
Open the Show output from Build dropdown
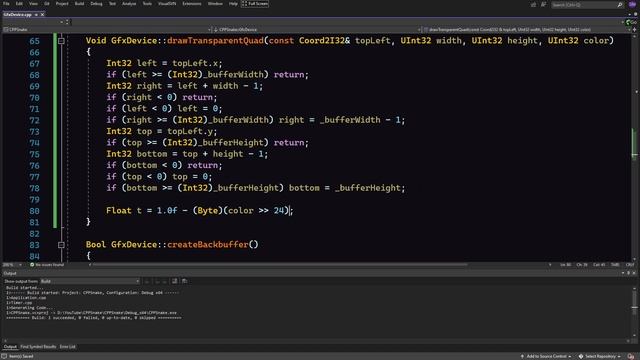(90, 281)
